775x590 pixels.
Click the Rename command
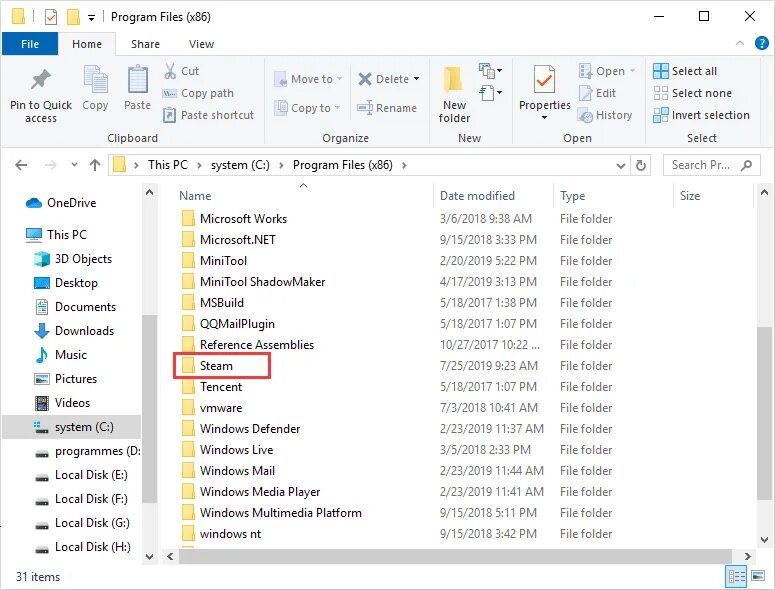coord(387,108)
